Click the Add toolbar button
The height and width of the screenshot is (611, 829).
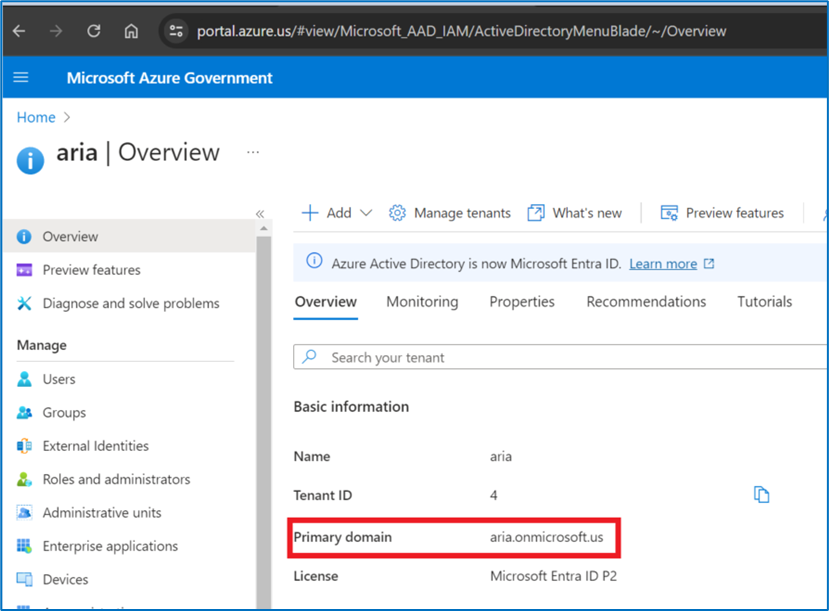[x=336, y=213]
